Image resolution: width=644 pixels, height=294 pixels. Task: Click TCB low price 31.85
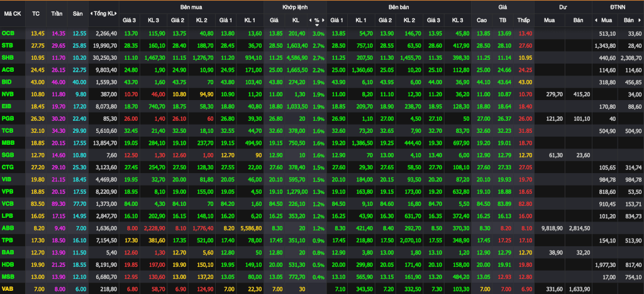tap(524, 131)
